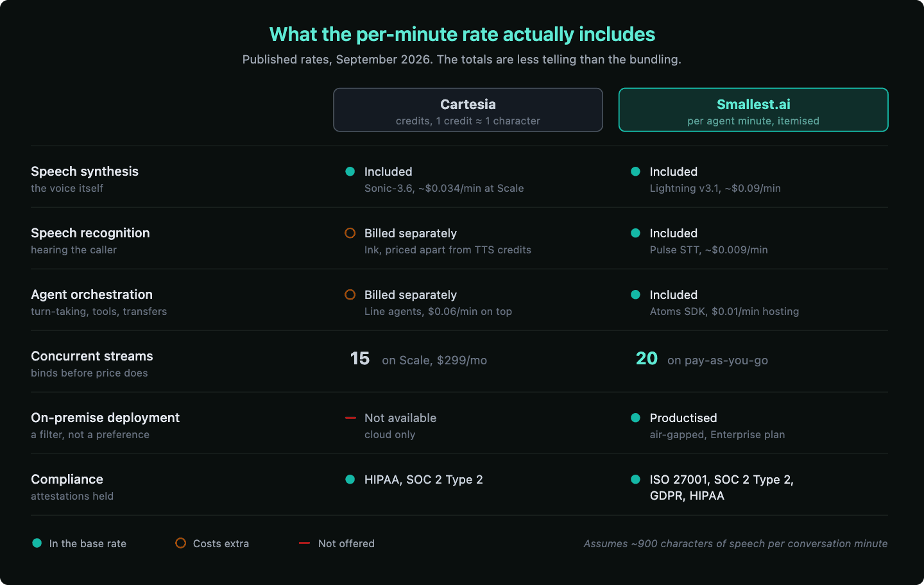Click 'ISO 27001, SOC 2 Type 2, GDPR, HIPAA'

click(722, 487)
